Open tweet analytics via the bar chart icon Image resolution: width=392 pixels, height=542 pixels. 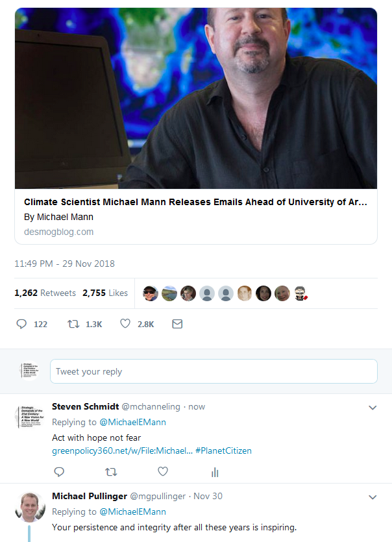pos(215,471)
